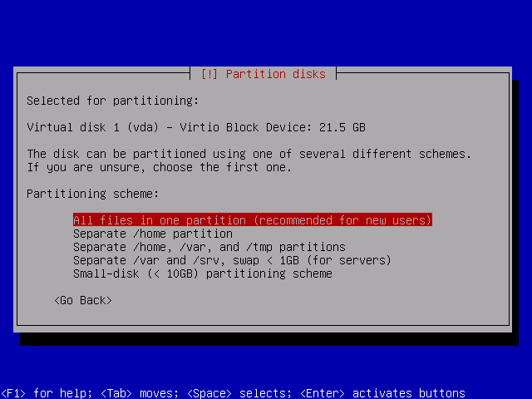Select "Separate /var and /srv" server scheme
The width and height of the screenshot is (532, 399).
[x=232, y=260]
